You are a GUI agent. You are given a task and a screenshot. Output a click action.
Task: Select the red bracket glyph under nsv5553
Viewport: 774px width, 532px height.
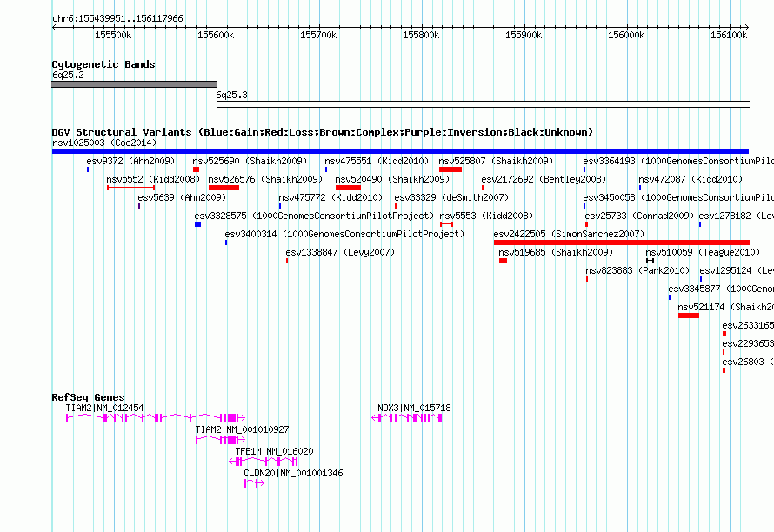point(447,224)
